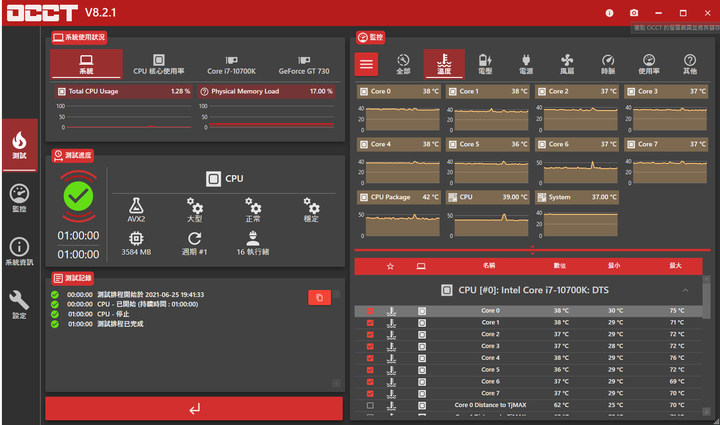
Task: Open 系統資訊 (System Info) in sidebar
Action: 20,252
